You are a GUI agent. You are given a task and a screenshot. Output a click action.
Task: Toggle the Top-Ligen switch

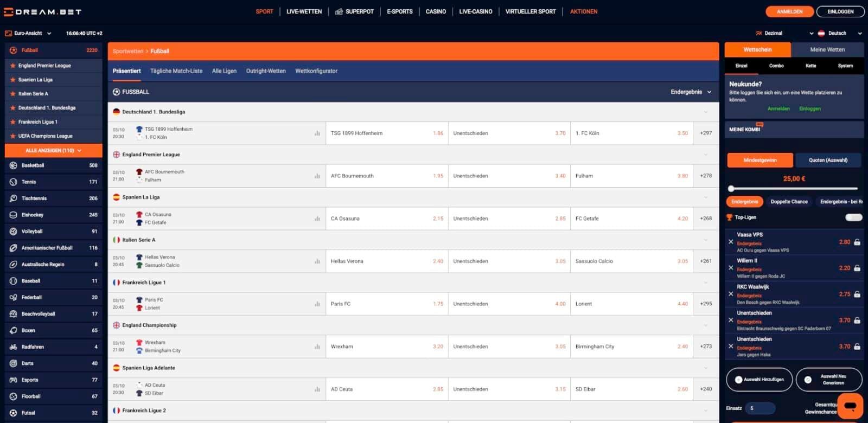[853, 217]
